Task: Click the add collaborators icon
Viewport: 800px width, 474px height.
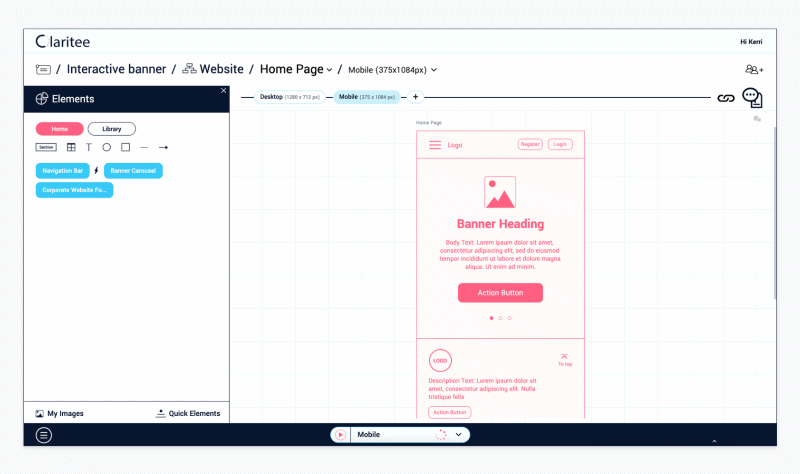Action: coord(754,69)
